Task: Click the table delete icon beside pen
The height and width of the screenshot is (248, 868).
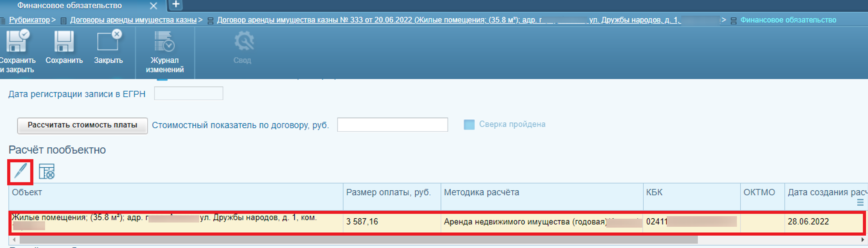Action: tap(47, 172)
